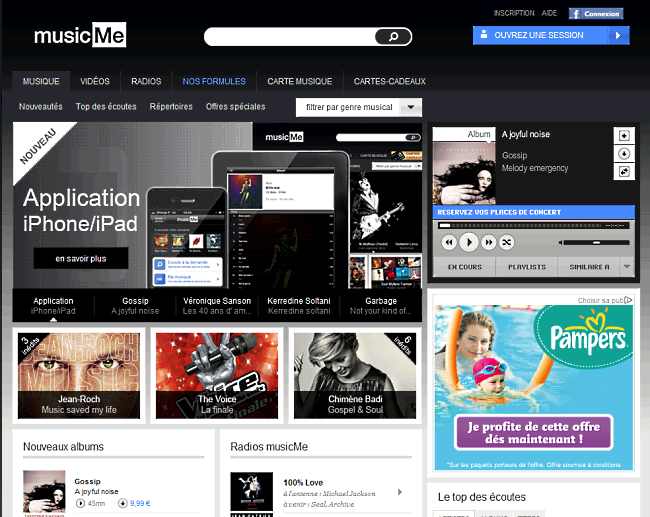Rewind to previous track in player

coord(449,242)
